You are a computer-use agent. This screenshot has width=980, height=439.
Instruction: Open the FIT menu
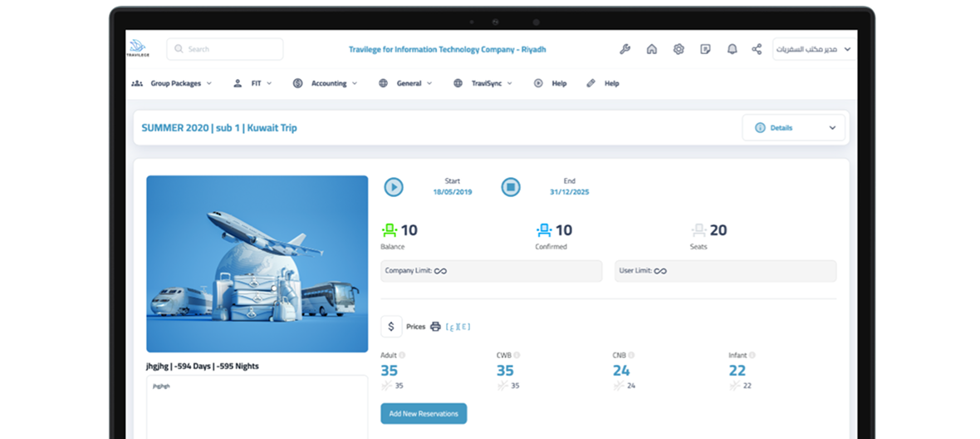pos(256,83)
